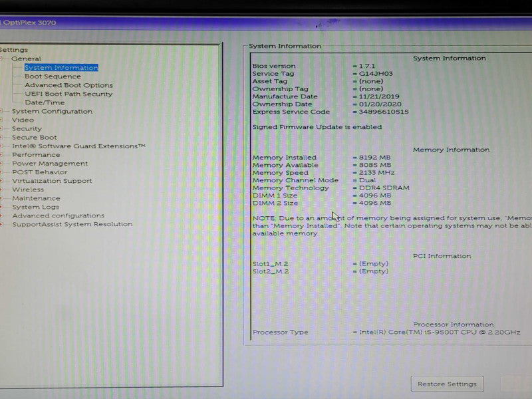
Task: Expand System Configuration category
Action: point(52,111)
